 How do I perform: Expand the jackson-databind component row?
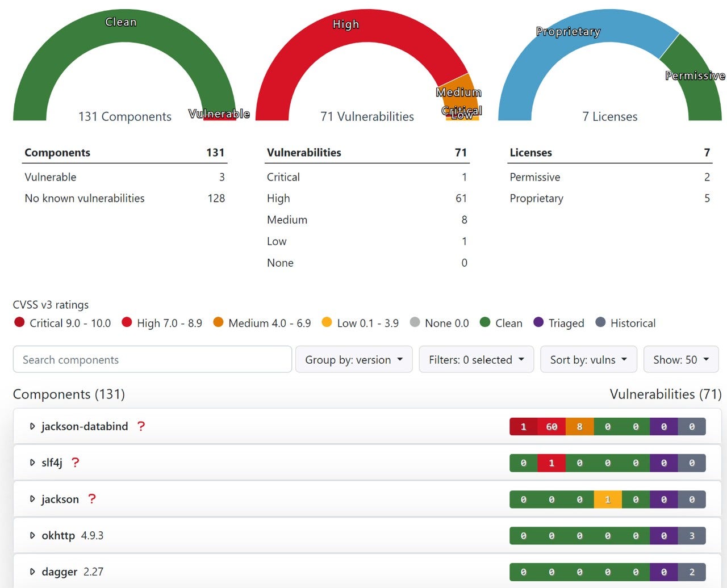(32, 426)
